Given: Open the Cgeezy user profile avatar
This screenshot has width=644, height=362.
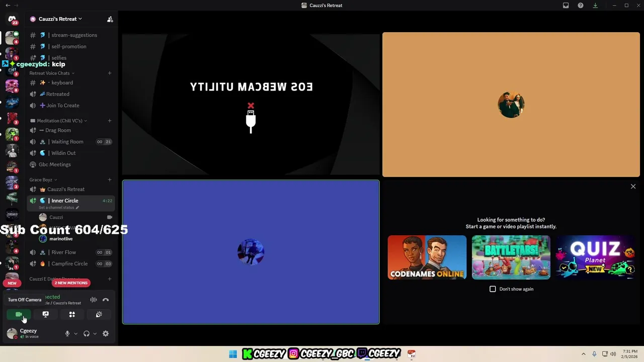Looking at the screenshot, I should tap(12, 333).
